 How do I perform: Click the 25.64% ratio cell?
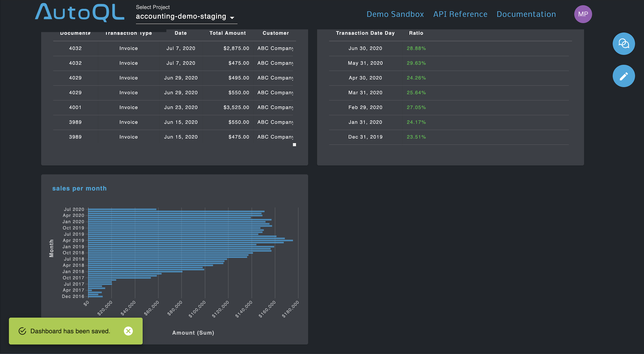pyautogui.click(x=416, y=93)
